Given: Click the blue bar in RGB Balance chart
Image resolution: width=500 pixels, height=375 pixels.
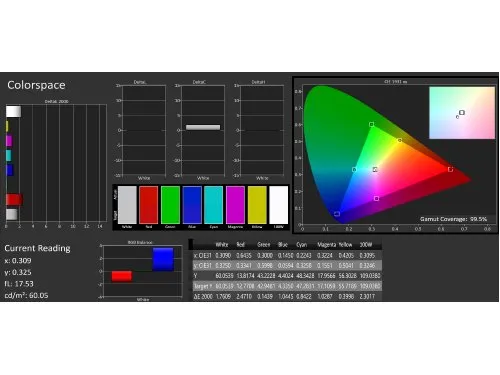Looking at the screenshot, I should tap(163, 259).
